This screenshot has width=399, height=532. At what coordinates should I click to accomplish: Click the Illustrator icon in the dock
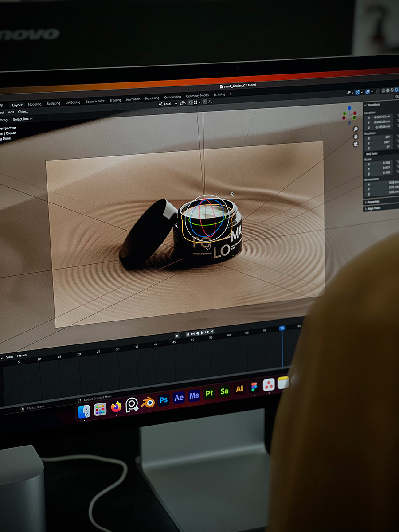(239, 389)
